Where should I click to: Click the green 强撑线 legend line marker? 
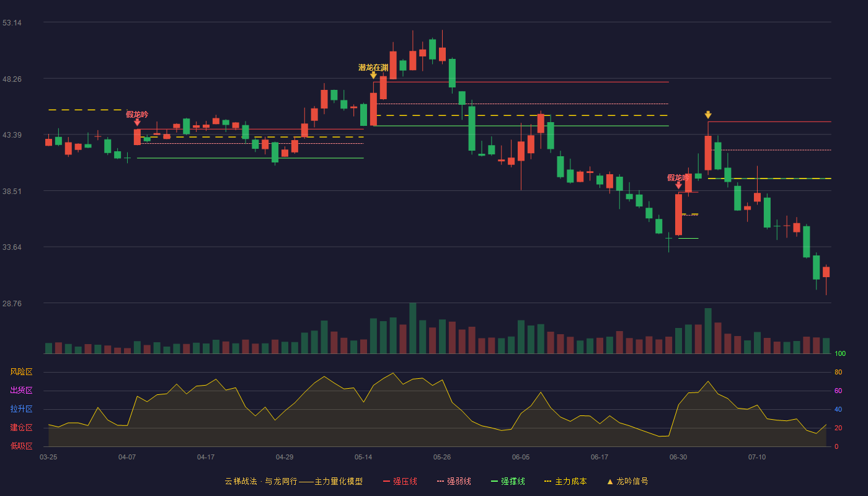494,481
